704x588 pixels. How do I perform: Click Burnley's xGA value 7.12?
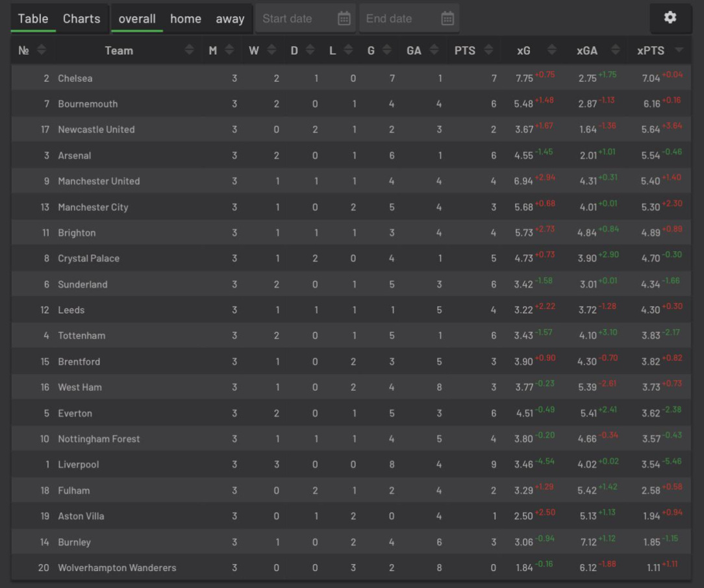pos(588,543)
